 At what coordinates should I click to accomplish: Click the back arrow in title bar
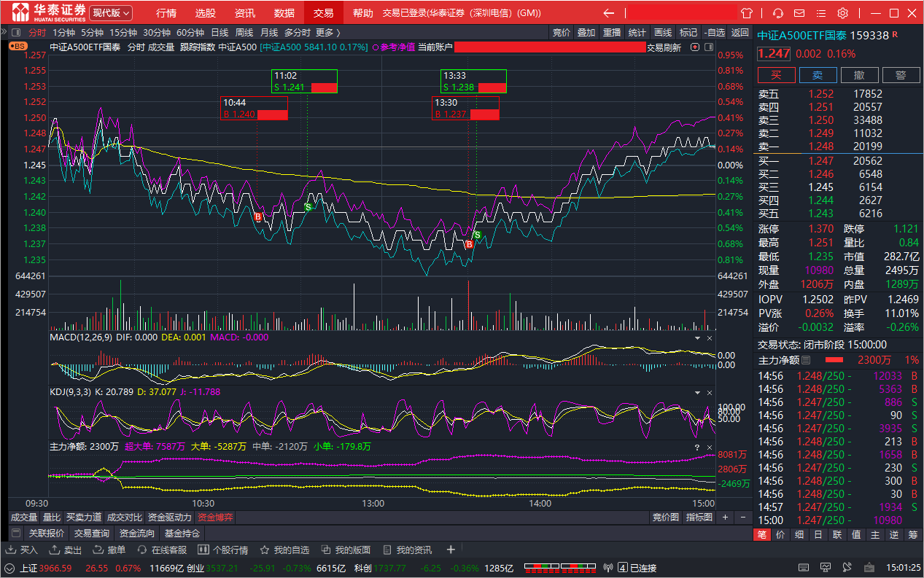click(609, 13)
